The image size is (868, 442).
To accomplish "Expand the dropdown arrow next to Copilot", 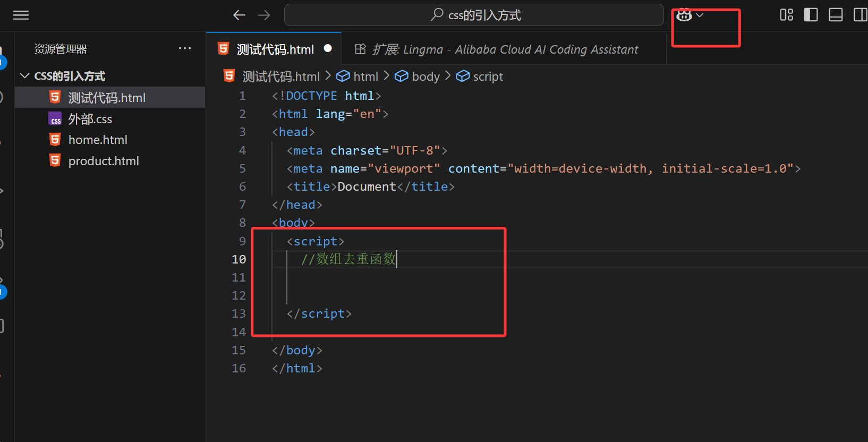I will tap(700, 15).
